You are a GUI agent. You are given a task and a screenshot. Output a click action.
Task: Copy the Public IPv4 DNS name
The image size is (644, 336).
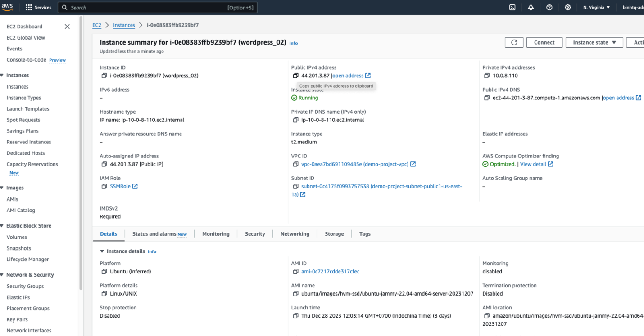click(486, 98)
